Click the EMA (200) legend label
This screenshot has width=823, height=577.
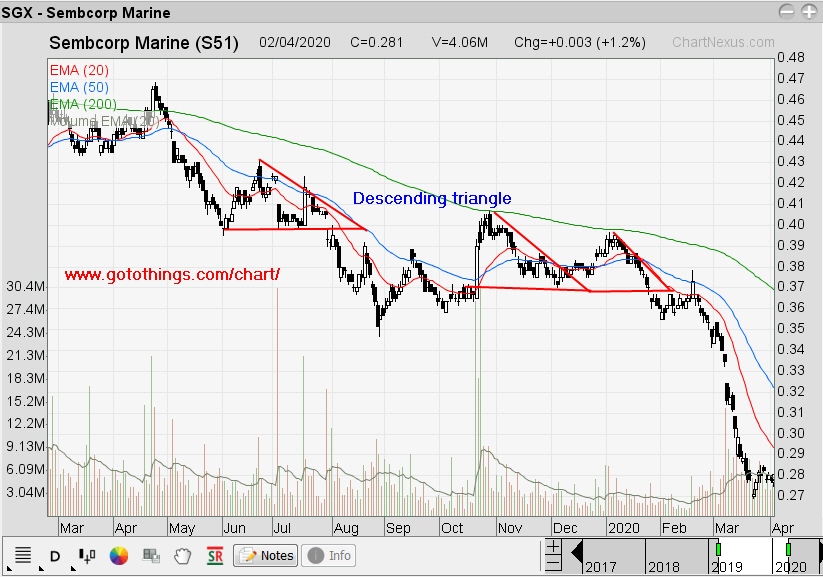[83, 104]
